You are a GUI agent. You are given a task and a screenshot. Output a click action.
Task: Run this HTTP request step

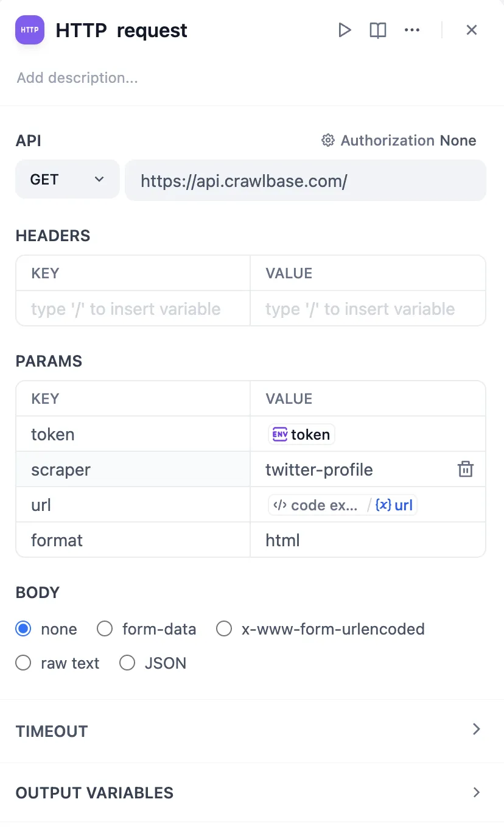[x=345, y=30]
